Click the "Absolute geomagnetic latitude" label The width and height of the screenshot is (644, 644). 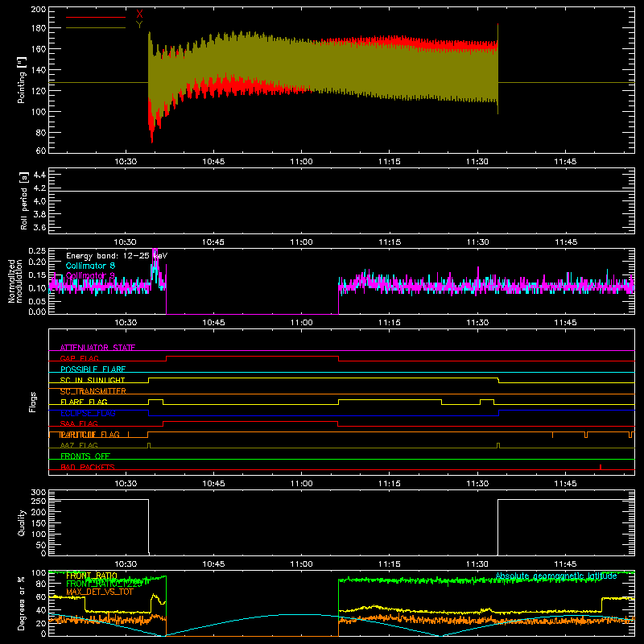(556, 576)
